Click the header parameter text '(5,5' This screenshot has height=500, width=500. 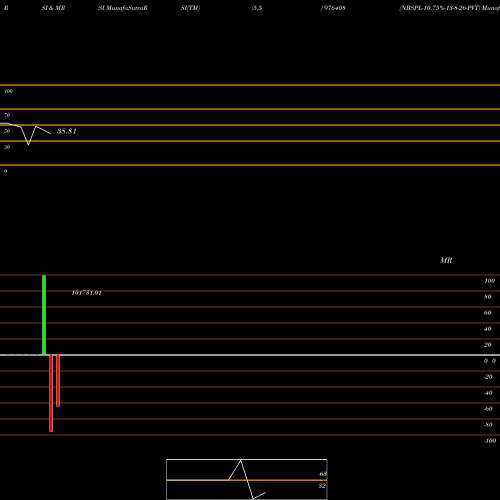click(x=257, y=8)
